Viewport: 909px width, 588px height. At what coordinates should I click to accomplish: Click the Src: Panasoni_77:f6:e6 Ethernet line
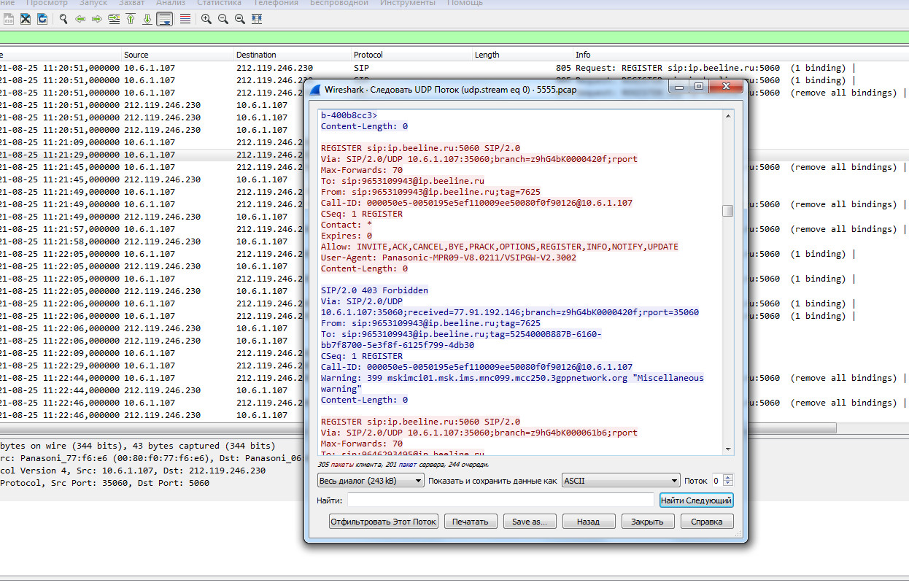pyautogui.click(x=151, y=458)
